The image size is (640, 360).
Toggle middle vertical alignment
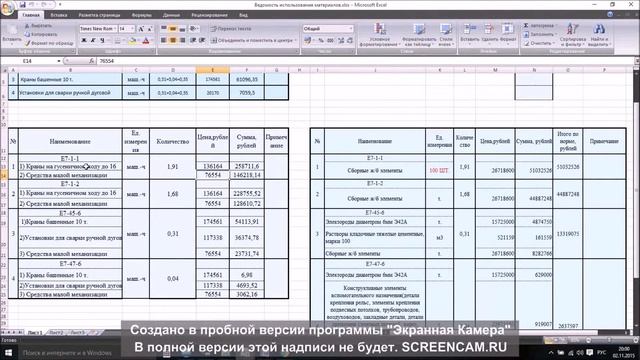click(x=173, y=29)
